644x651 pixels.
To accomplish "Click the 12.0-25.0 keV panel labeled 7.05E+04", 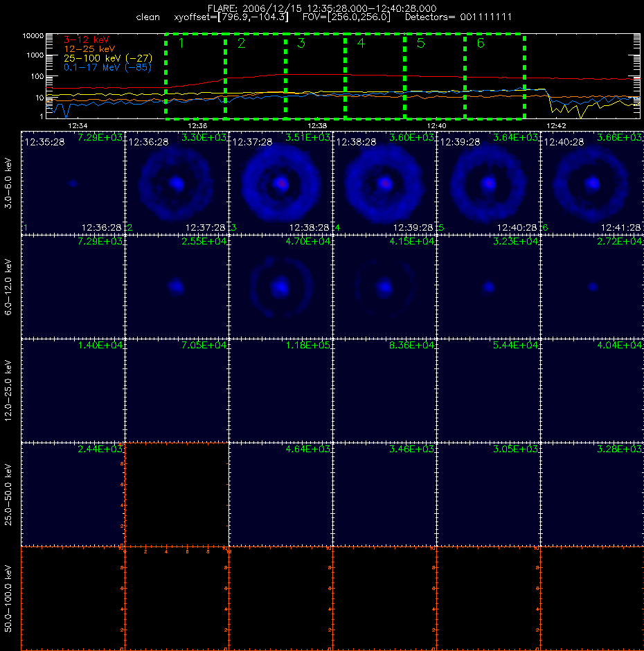I will coord(177,391).
